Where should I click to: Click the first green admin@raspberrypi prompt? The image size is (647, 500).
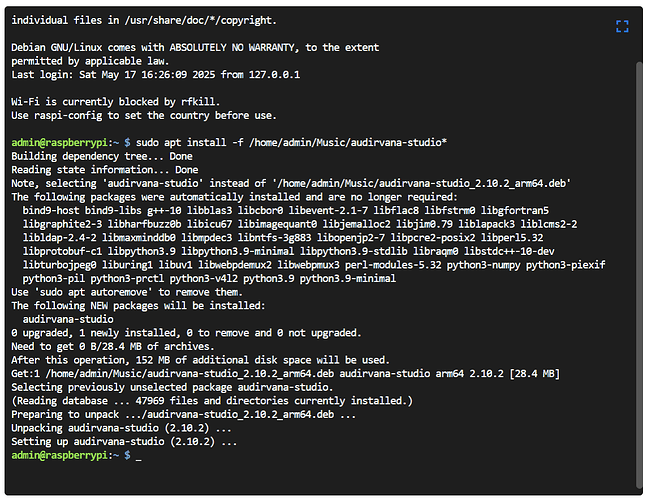click(59, 143)
